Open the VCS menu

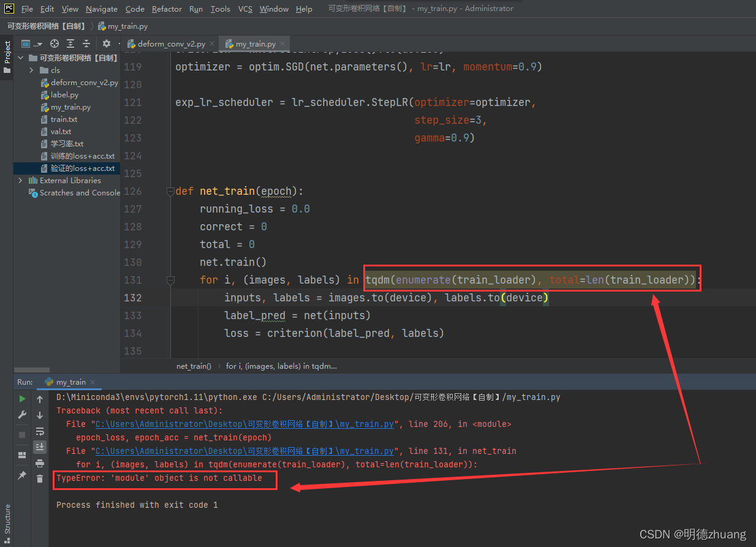(x=245, y=9)
